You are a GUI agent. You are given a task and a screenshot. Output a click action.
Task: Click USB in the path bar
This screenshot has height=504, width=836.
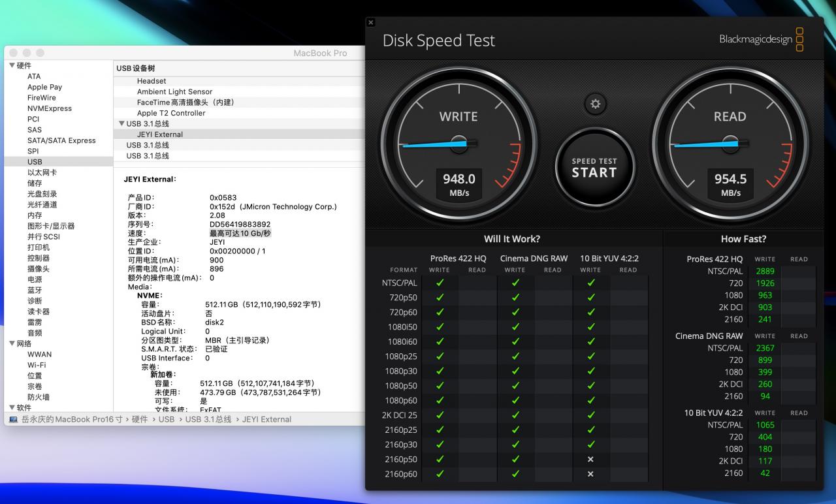[x=167, y=419]
